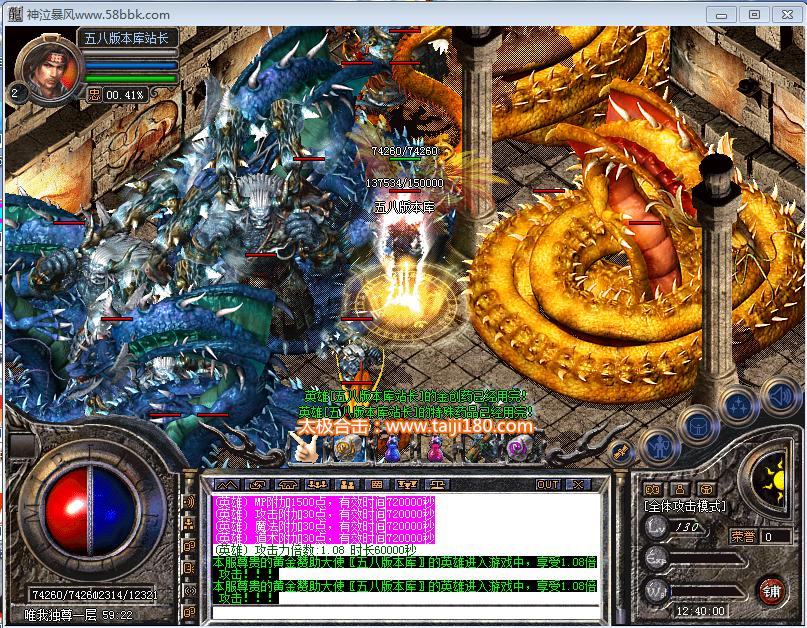This screenshot has width=807, height=628.
Task: Use the purple spiral stone in belt
Action: pyautogui.click(x=520, y=448)
